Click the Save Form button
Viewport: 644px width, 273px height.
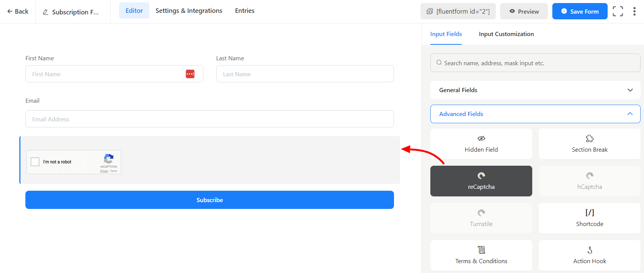(580, 11)
